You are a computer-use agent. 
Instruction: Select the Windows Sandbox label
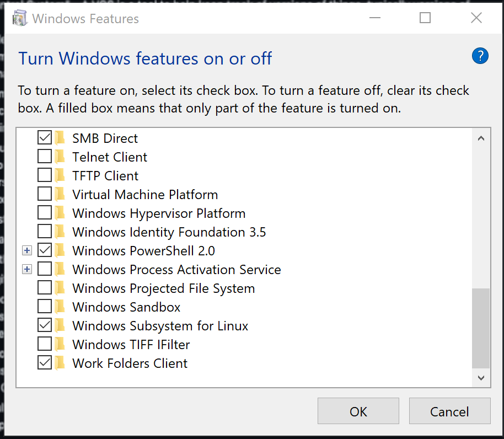[126, 307]
